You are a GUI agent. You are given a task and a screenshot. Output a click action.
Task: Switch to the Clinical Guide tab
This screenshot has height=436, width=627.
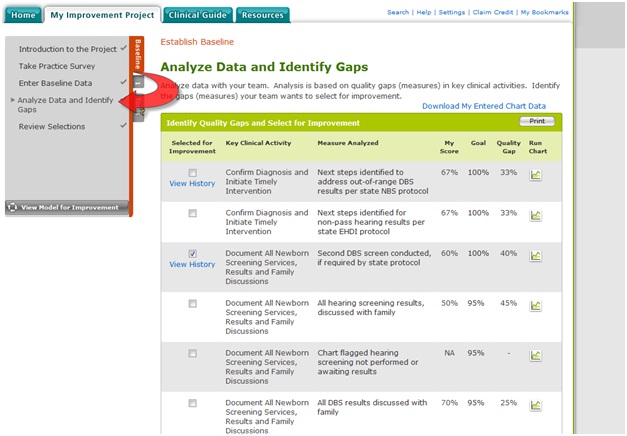196,14
